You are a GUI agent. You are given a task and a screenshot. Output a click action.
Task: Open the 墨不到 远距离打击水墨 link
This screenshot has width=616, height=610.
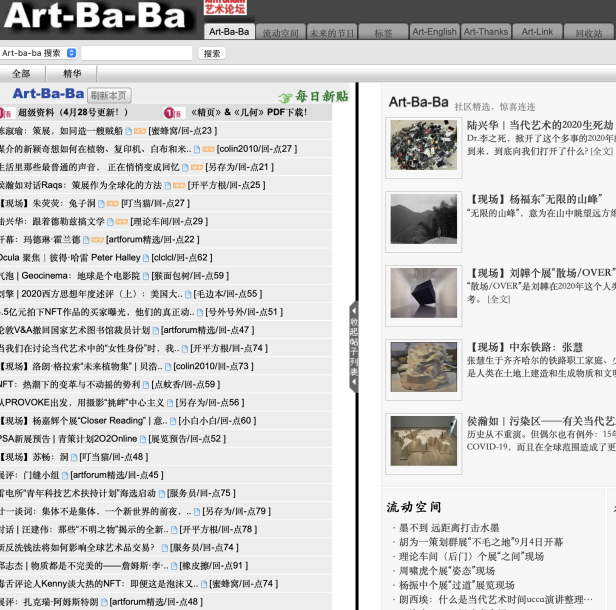click(449, 528)
